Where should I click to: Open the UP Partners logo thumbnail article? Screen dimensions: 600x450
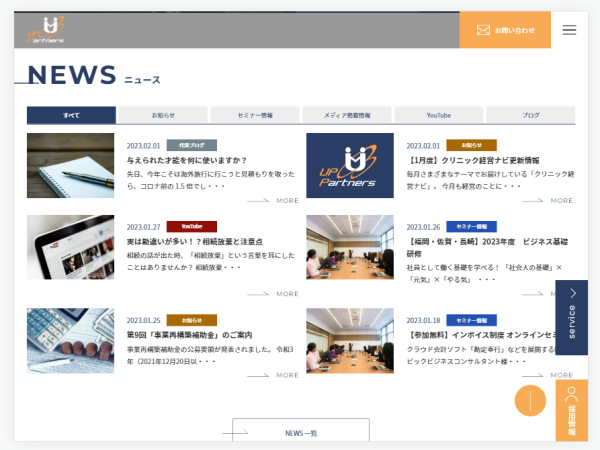point(350,165)
